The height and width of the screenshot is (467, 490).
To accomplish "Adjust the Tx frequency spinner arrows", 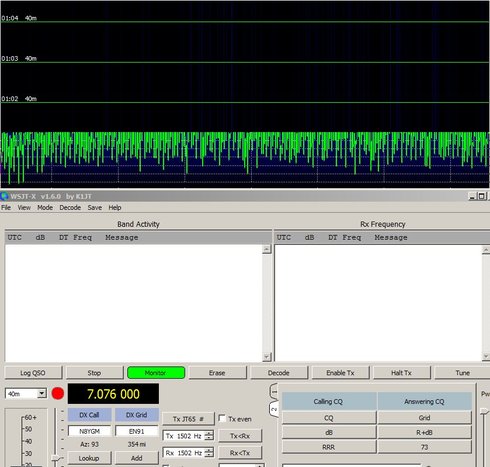I will pyautogui.click(x=209, y=436).
